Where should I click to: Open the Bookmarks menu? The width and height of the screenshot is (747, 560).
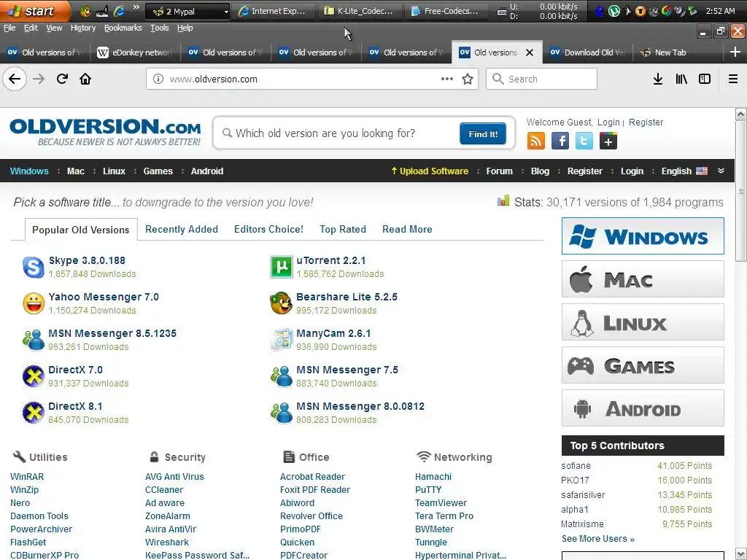click(x=123, y=28)
